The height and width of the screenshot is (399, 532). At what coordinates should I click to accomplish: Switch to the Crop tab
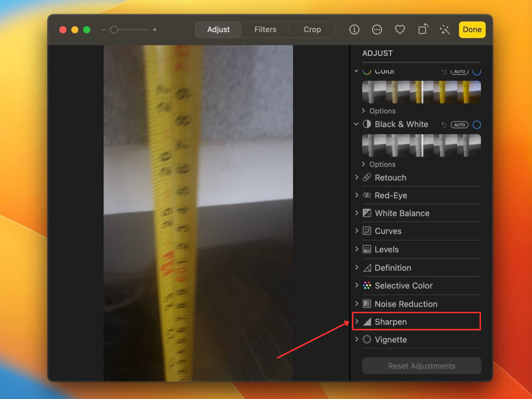312,30
